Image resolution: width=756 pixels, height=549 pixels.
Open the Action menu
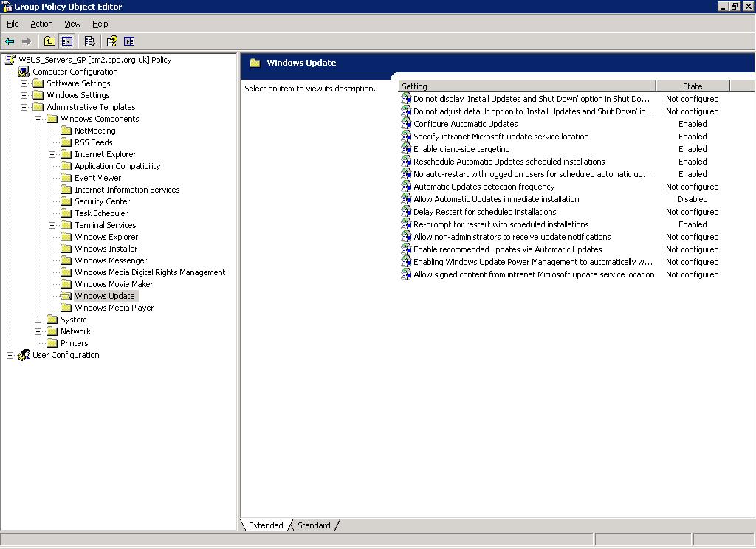click(x=41, y=24)
